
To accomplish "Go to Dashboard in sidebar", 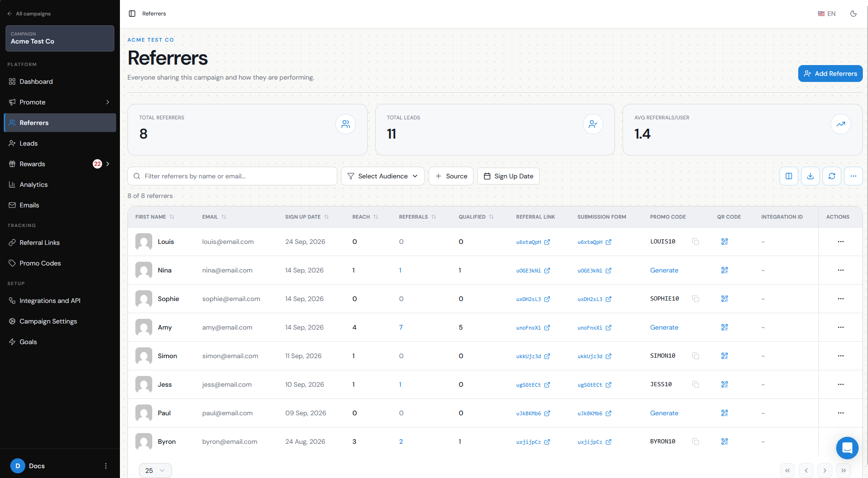I will 60,81.
